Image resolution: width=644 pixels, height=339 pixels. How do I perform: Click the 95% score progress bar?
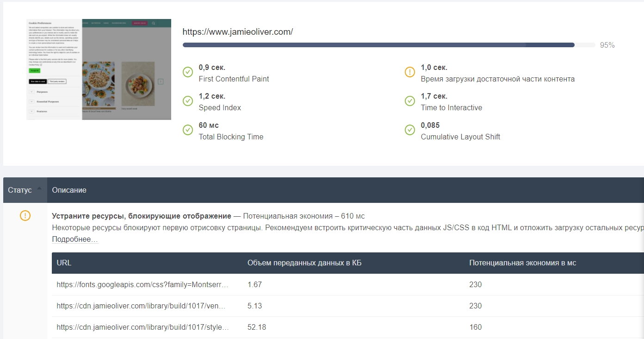389,45
